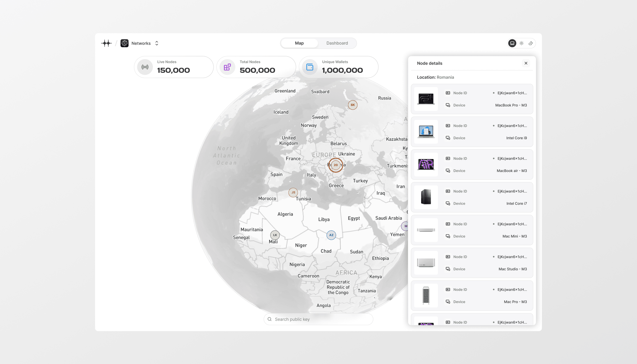Select the LK marker near Mali
The width and height of the screenshot is (637, 364).
point(275,235)
